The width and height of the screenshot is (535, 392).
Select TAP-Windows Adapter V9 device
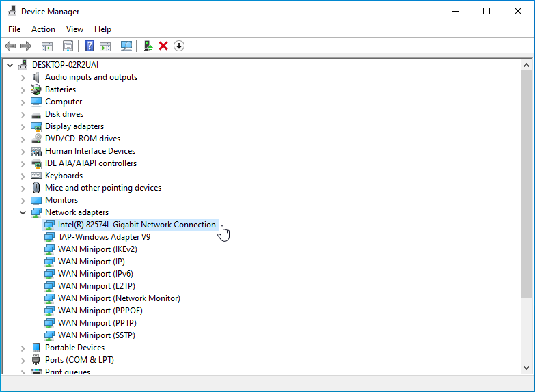pyautogui.click(x=104, y=237)
